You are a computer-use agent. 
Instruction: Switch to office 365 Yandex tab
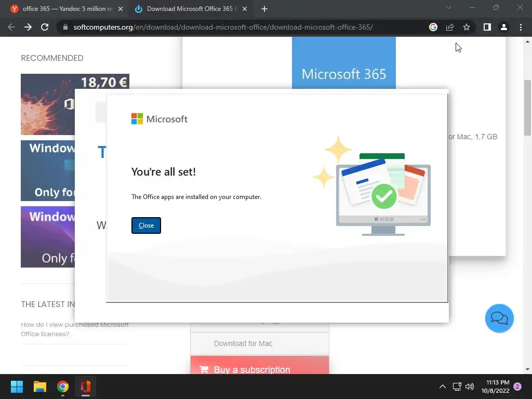tap(64, 9)
